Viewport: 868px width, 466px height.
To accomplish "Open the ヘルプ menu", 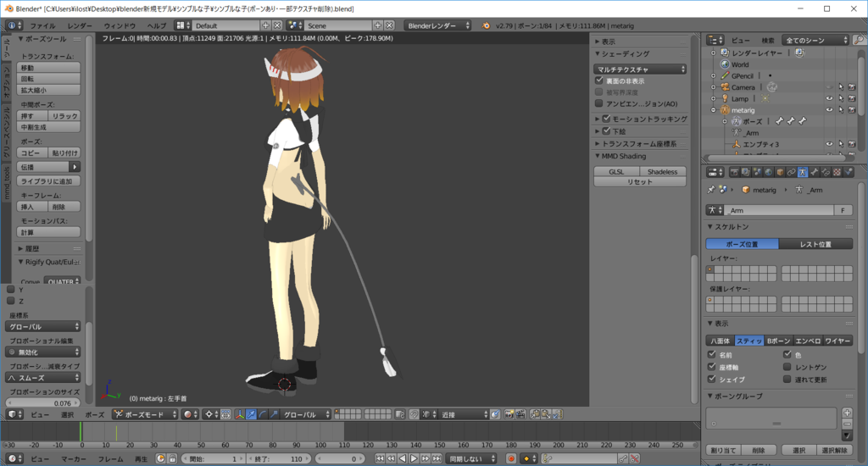I will [x=157, y=26].
